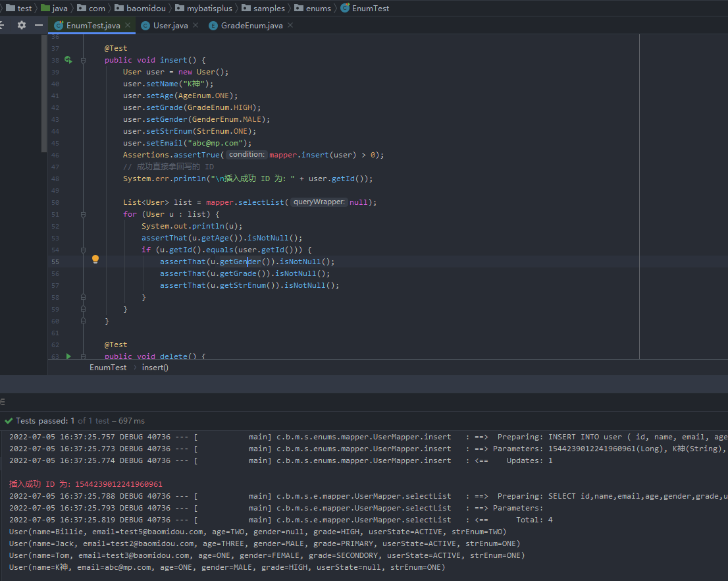The image size is (728, 581).
Task: Close the EnumTest.java tab
Action: 128,26
